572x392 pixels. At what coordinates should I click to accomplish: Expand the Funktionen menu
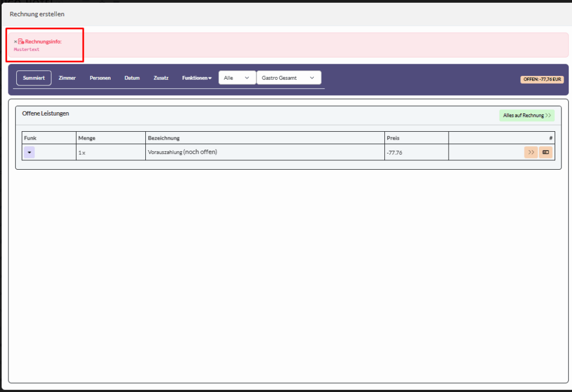click(x=197, y=78)
